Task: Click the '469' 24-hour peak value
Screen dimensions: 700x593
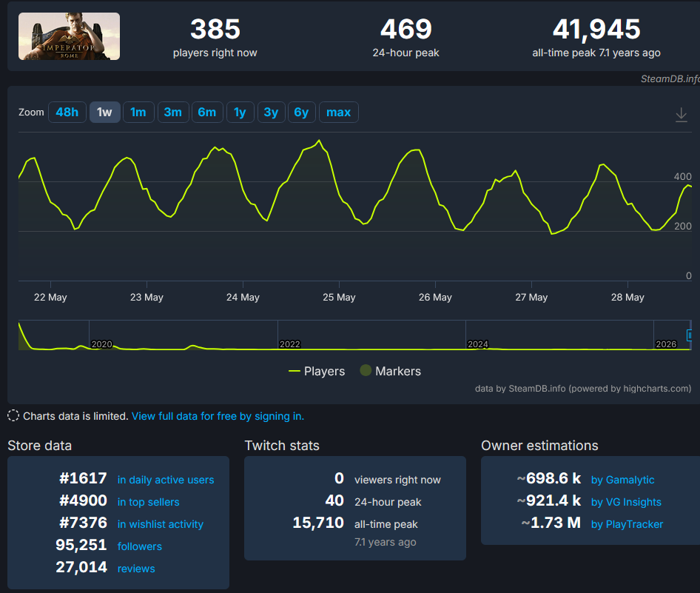Action: (405, 29)
